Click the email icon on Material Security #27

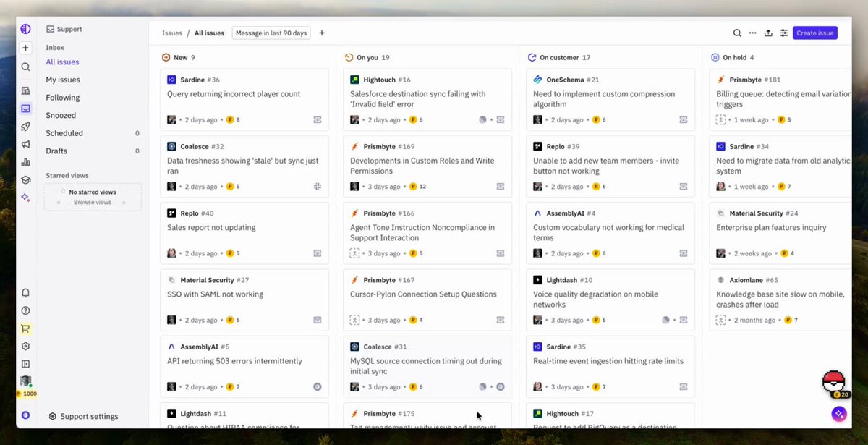click(317, 320)
